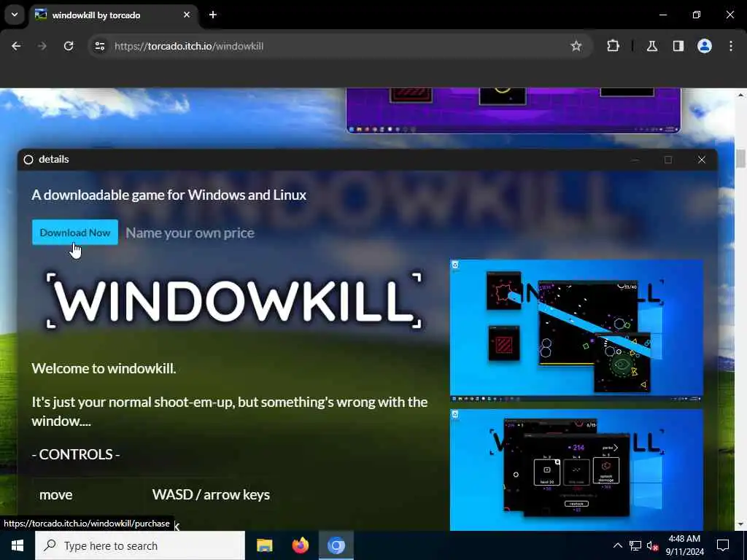View site information icon in address bar
747x560 pixels.
coord(100,46)
